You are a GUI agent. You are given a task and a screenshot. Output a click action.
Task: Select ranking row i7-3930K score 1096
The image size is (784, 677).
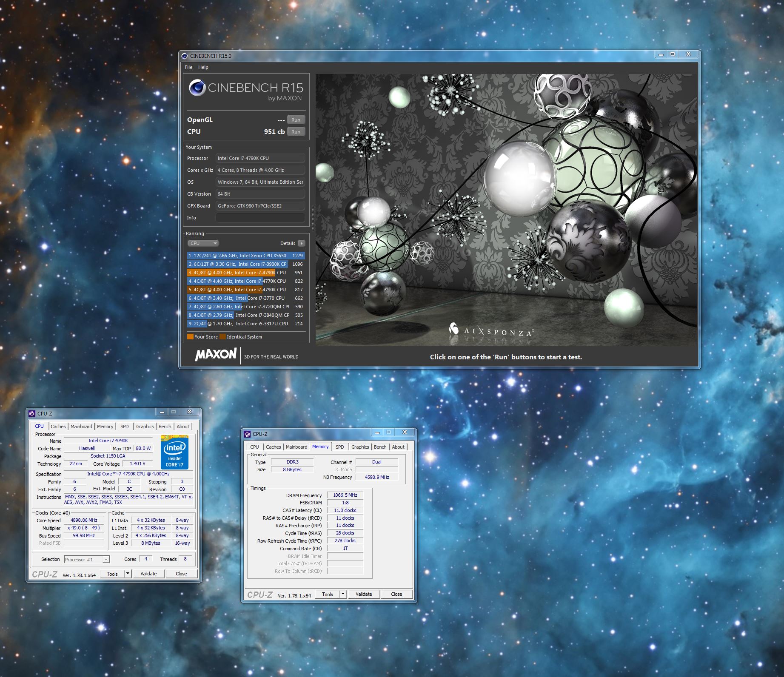pyautogui.click(x=246, y=264)
